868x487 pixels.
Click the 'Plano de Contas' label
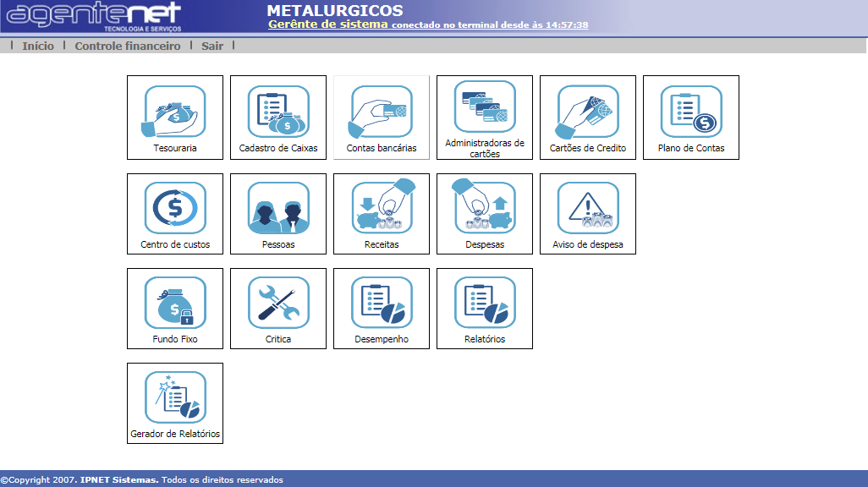pyautogui.click(x=691, y=148)
